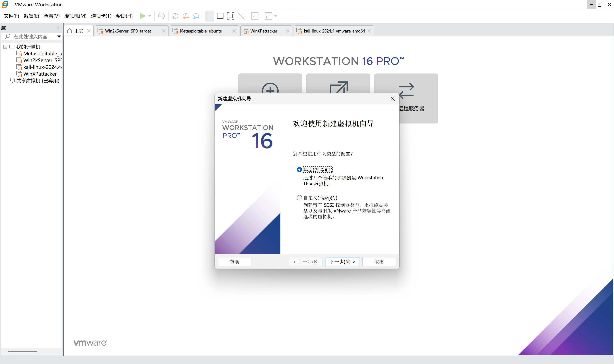The width and height of the screenshot is (614, 364).
Task: Select the 典型(推荐) radio option
Action: click(x=299, y=170)
